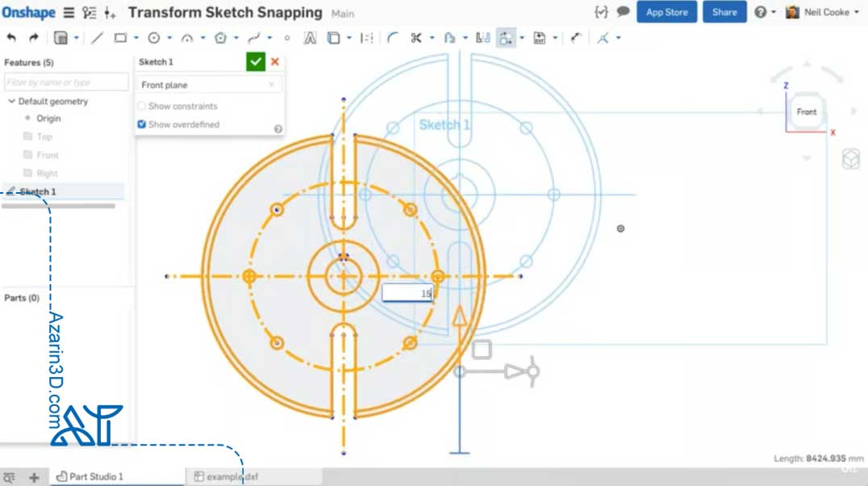Open the App Store
868x486 pixels.
tap(666, 12)
